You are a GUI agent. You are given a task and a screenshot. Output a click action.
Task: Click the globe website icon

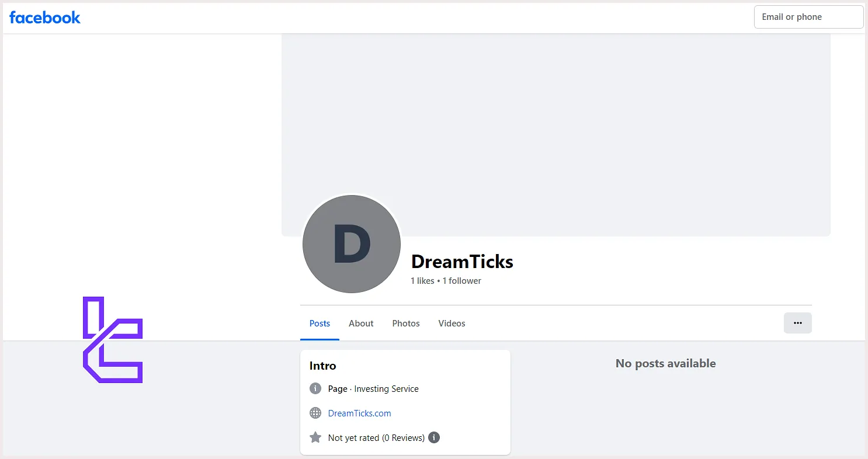pyautogui.click(x=315, y=413)
